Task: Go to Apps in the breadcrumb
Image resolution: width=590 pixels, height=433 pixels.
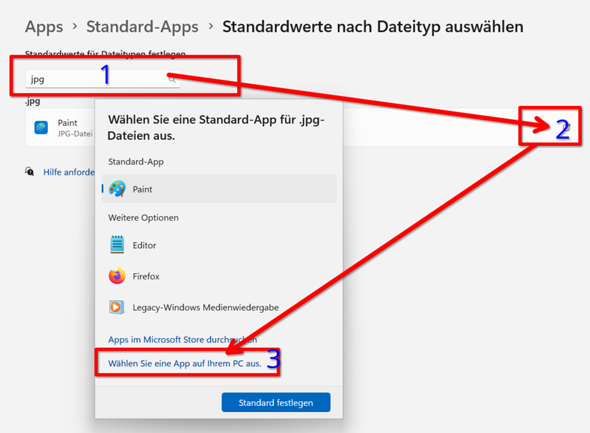Action: [x=44, y=27]
